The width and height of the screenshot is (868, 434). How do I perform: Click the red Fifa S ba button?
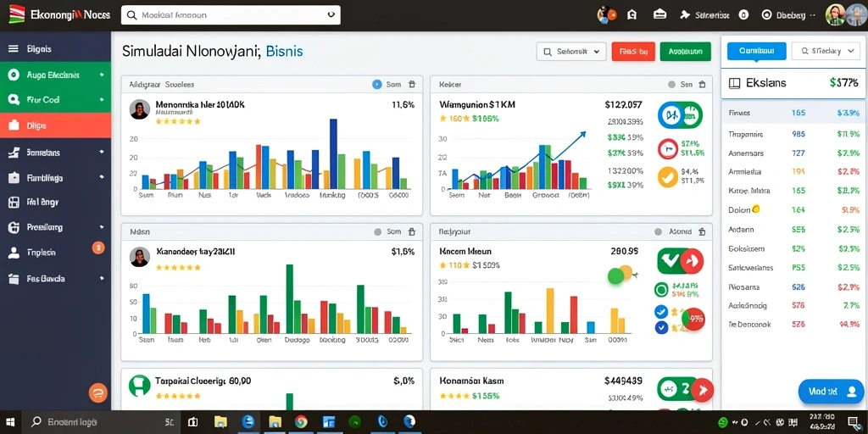pyautogui.click(x=633, y=52)
